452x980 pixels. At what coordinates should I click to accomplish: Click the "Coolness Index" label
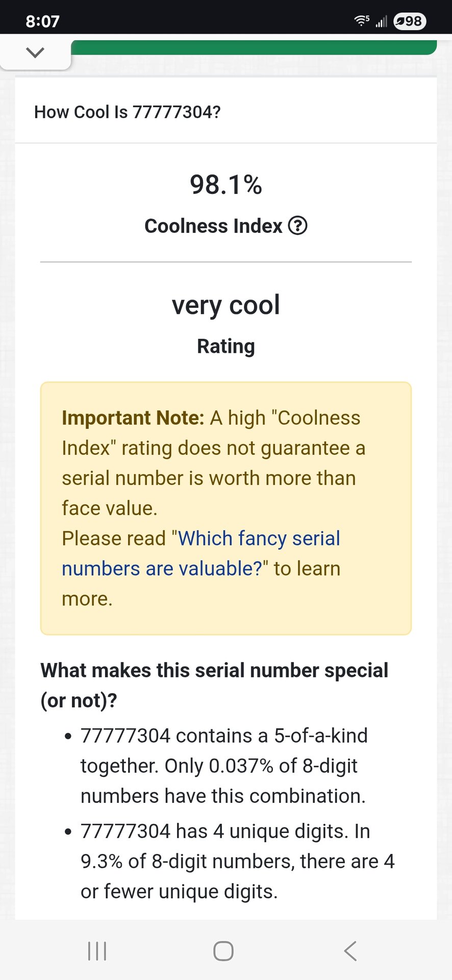click(213, 226)
